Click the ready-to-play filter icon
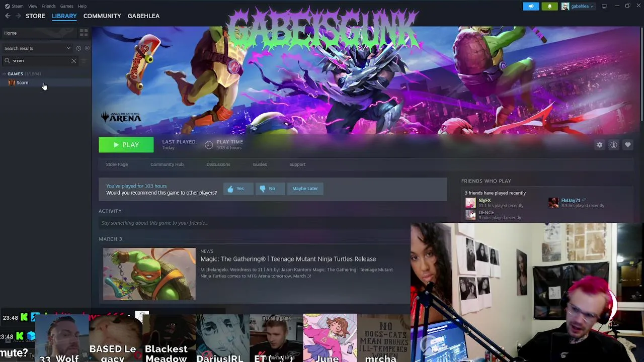The image size is (644, 362). (x=87, y=48)
